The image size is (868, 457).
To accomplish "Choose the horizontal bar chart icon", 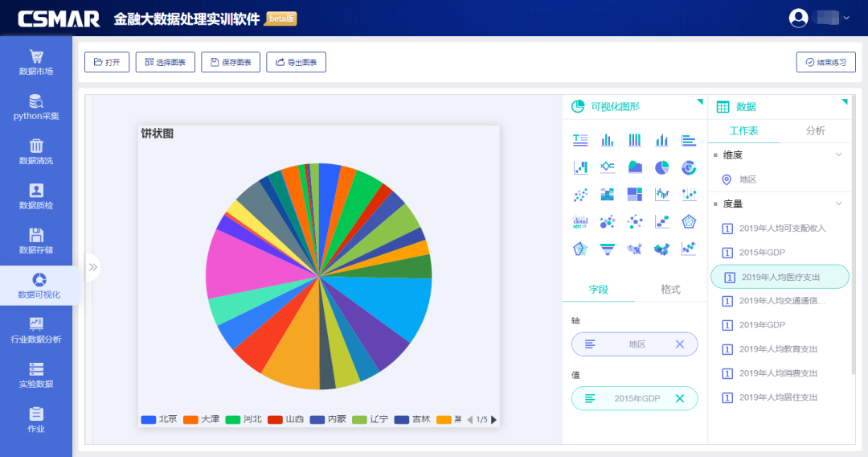I will coord(689,140).
